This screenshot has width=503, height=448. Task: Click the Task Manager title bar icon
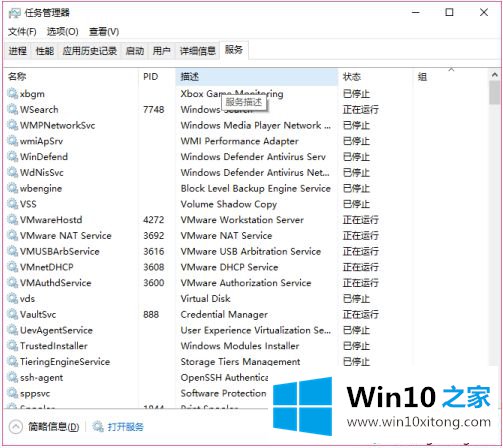pos(14,13)
